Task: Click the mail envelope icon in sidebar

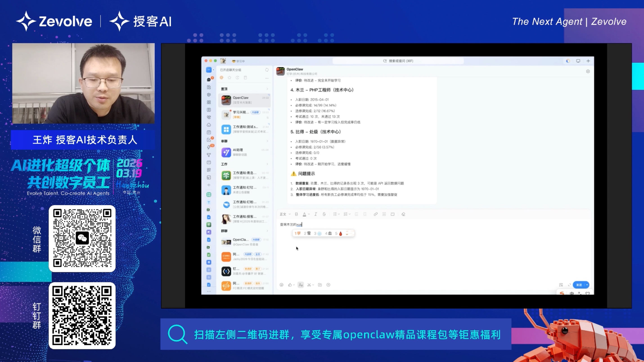Action: click(209, 162)
